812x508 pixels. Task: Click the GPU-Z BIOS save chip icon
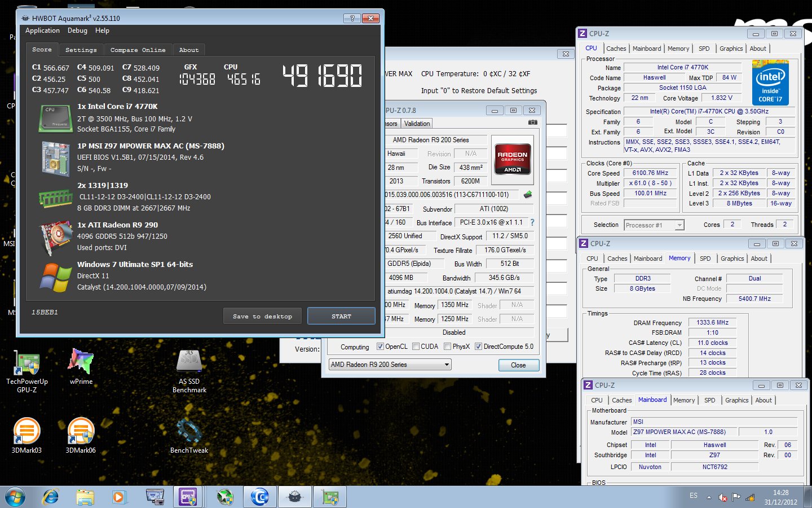[528, 195]
